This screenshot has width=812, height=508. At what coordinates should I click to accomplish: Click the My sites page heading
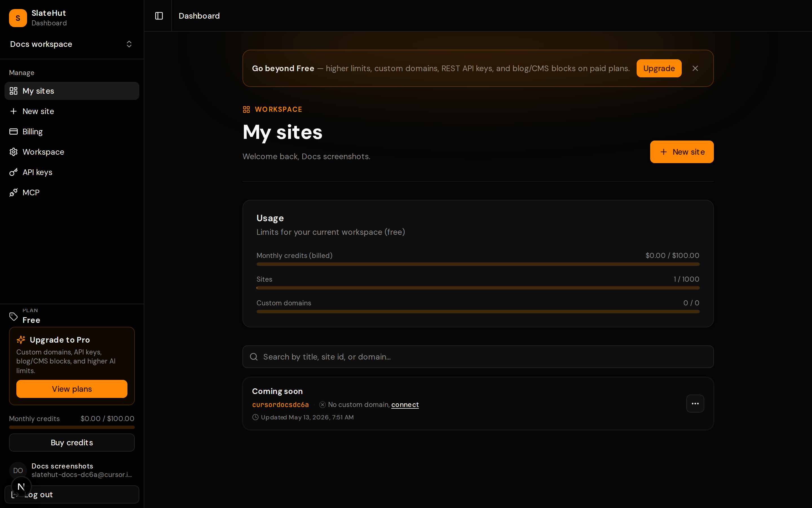tap(283, 132)
